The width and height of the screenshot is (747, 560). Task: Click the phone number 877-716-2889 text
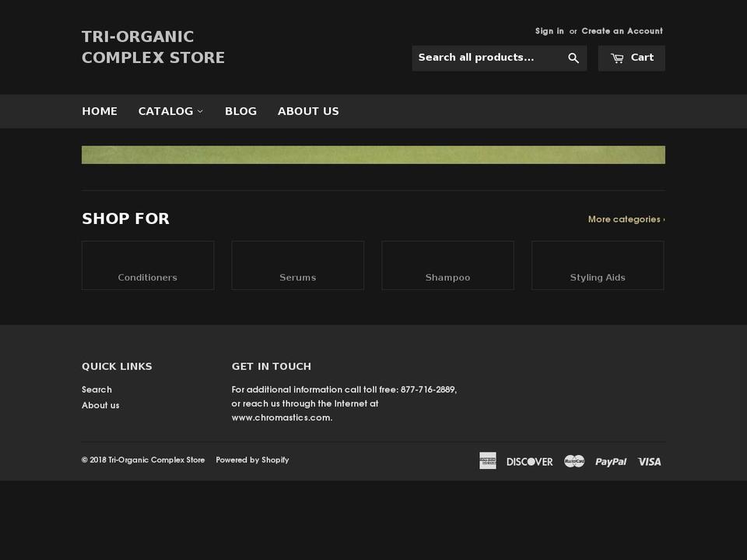click(x=428, y=390)
